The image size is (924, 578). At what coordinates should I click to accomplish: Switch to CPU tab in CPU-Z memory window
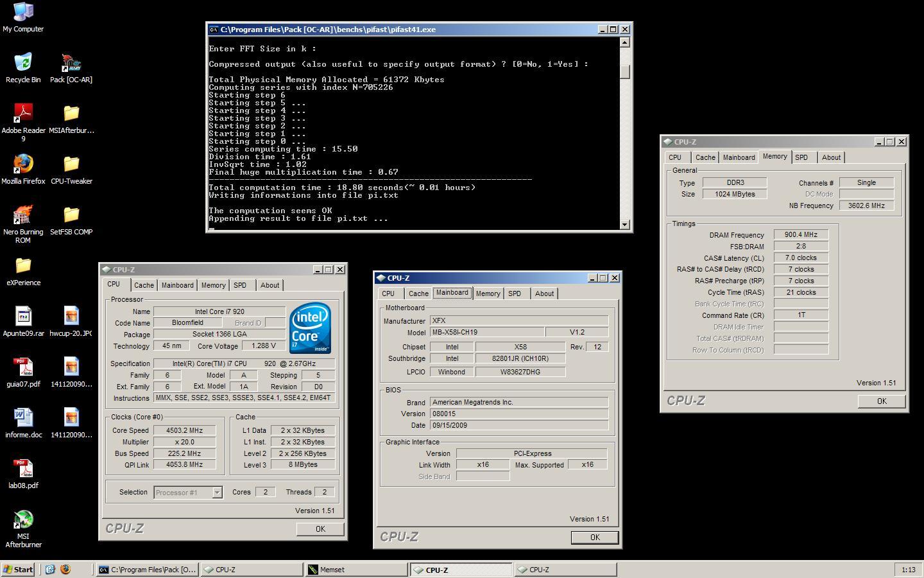pyautogui.click(x=675, y=157)
